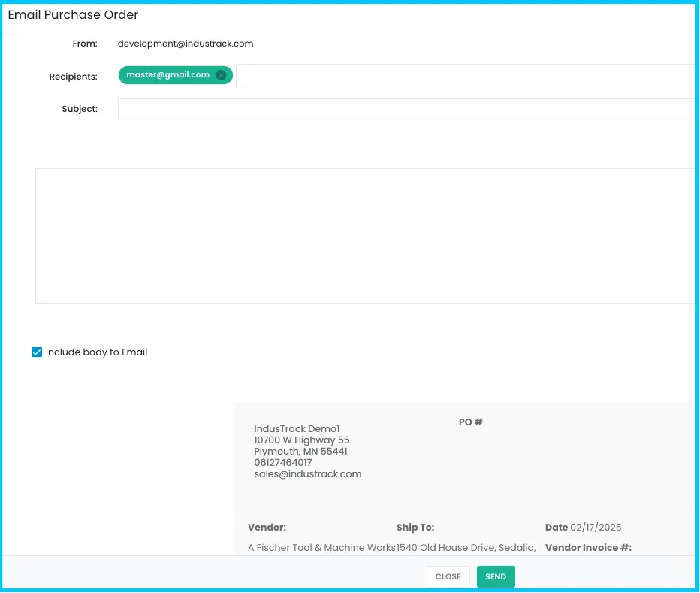Screen dimensions: 700x593
Task: Click Plymouth, MN 55441 text
Action: pos(300,452)
